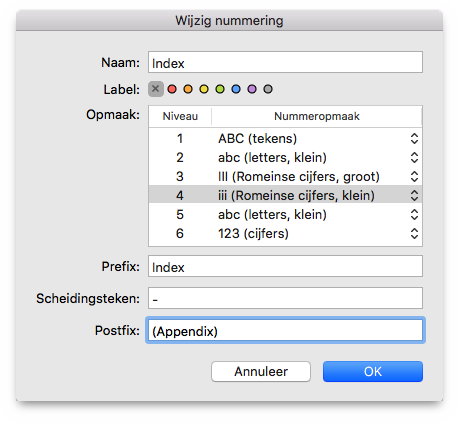Screen dimensions: 459x423
Task: Open format dropdown for level 2
Action: point(414,157)
